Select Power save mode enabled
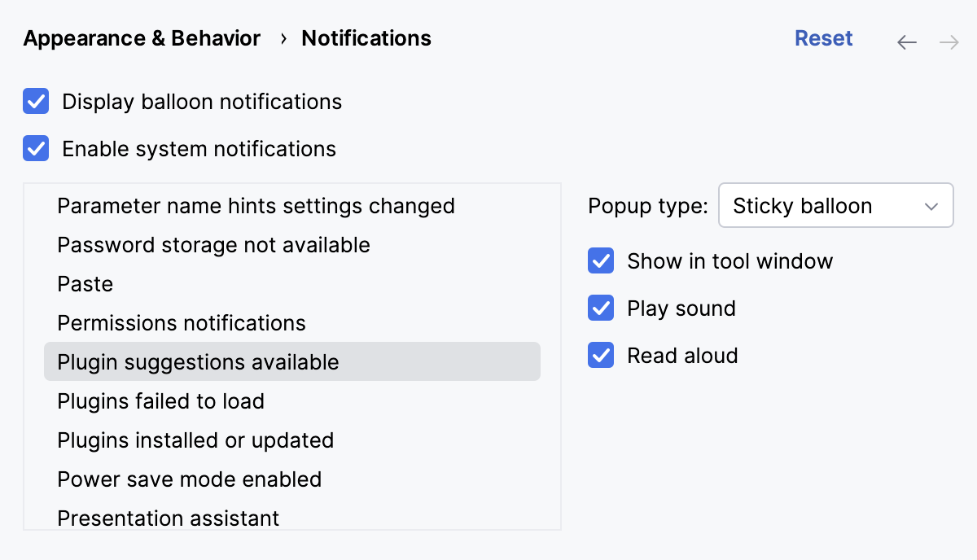 coord(188,479)
